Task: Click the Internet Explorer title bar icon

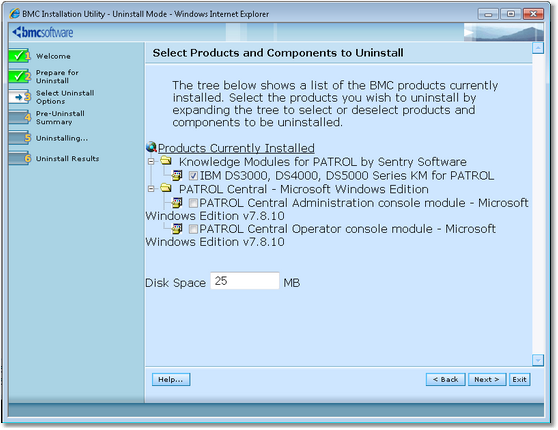Action: (15, 14)
